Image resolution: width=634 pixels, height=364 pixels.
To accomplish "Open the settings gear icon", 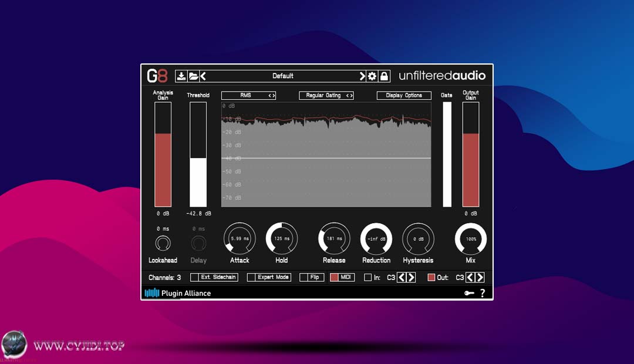I will (x=372, y=76).
